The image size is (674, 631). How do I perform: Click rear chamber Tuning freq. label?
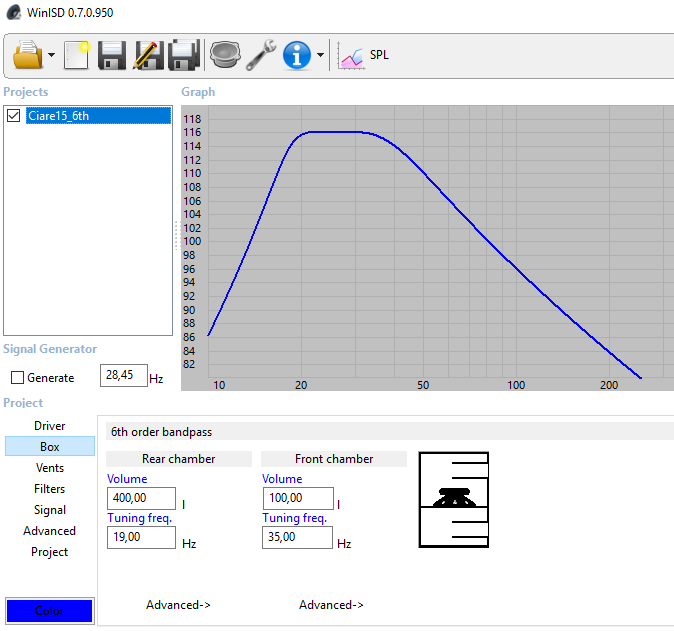pyautogui.click(x=140, y=518)
